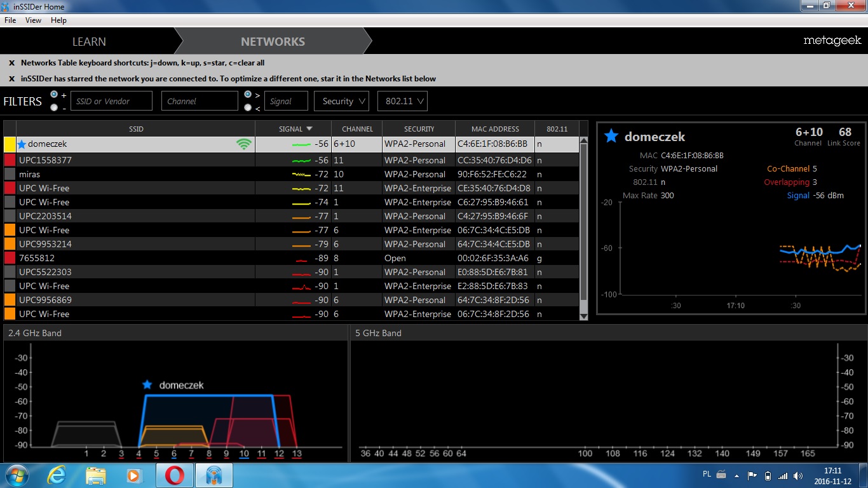Click the network signal tray icon
This screenshot has width=868, height=488.
pos(783,475)
